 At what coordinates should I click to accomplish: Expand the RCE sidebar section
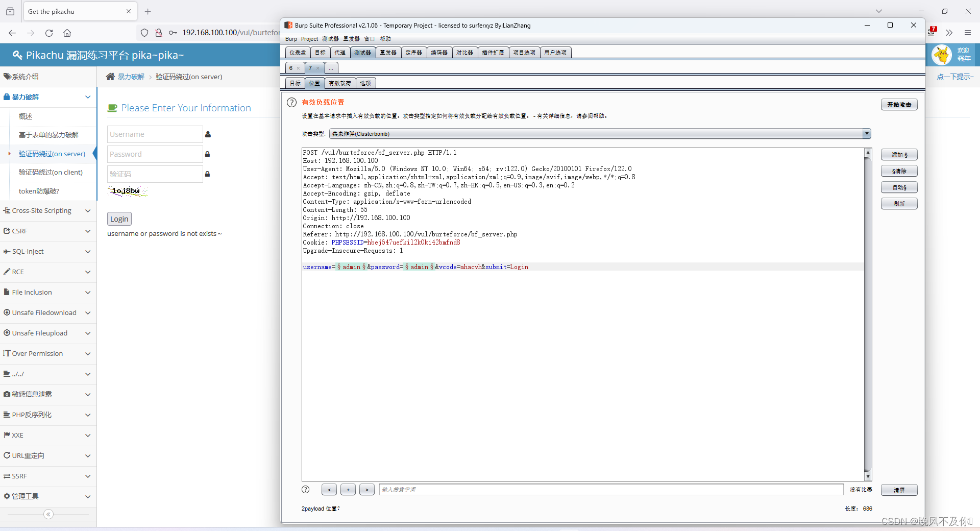pyautogui.click(x=48, y=272)
